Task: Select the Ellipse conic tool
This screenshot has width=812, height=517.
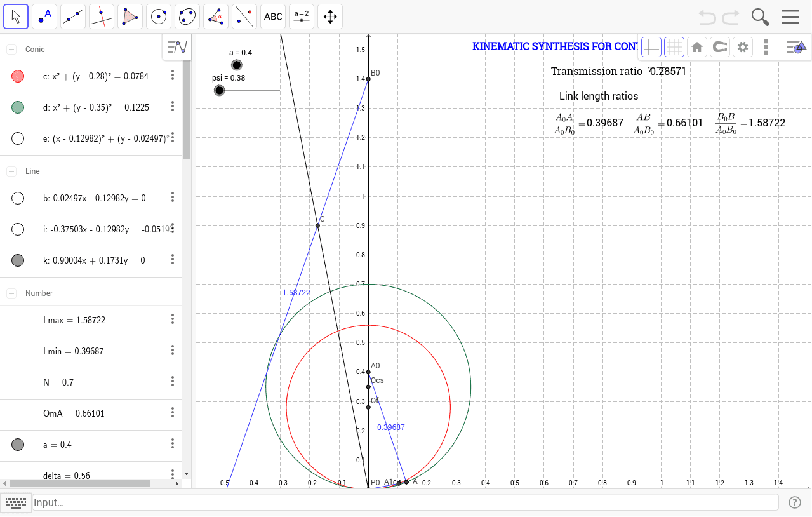Action: (x=187, y=17)
